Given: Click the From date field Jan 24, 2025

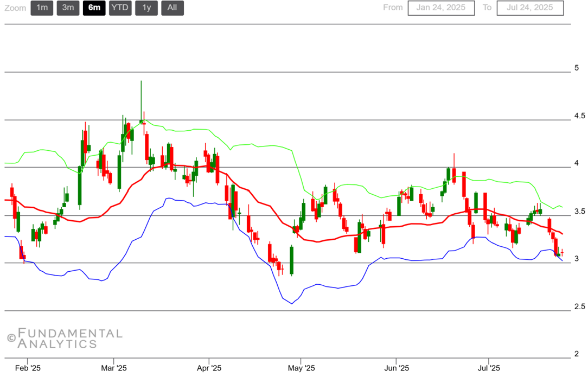Looking at the screenshot, I should [441, 8].
